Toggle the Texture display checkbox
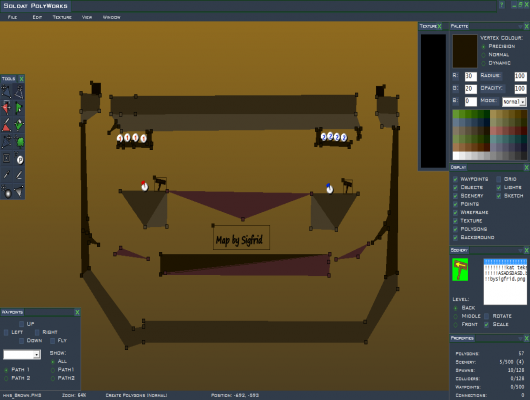 coord(455,221)
